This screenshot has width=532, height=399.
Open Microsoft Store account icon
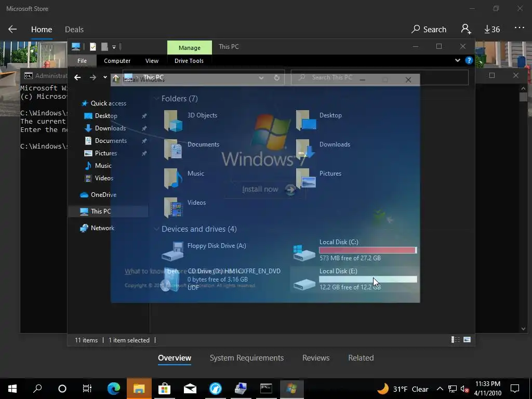click(466, 29)
